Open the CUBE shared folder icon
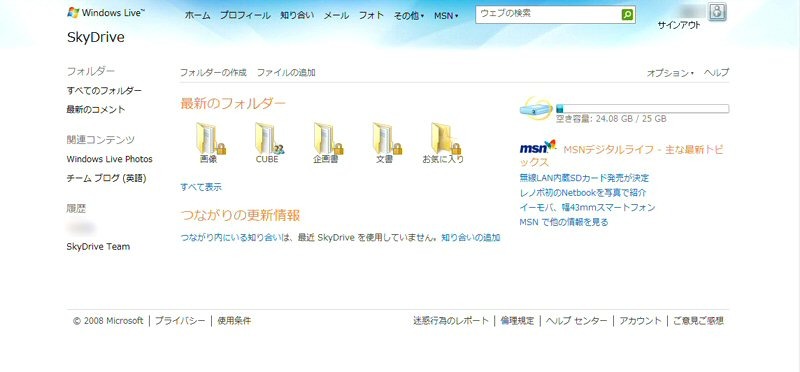800x372 pixels. 269,138
